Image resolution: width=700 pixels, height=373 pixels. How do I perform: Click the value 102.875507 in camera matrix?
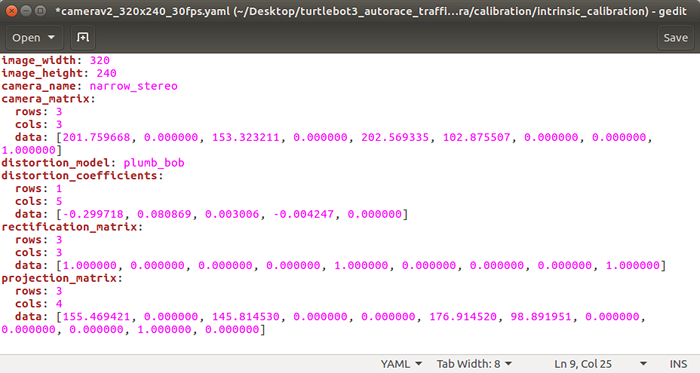(476, 137)
